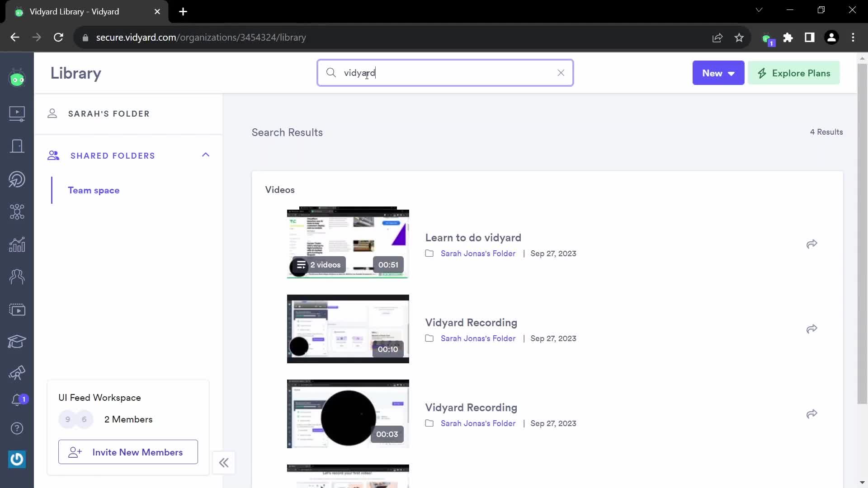Click the search input containing vidyard
This screenshot has height=488, width=868.
445,73
